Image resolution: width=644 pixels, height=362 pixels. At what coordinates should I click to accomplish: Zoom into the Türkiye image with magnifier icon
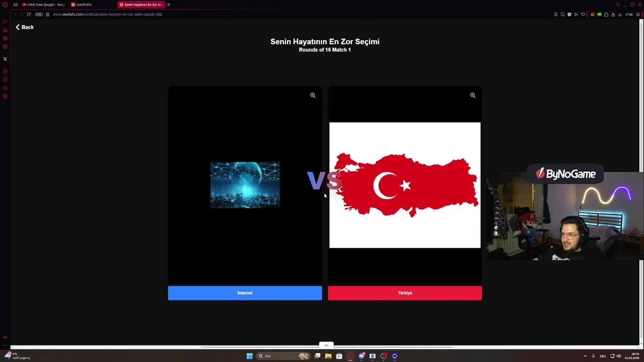click(x=472, y=95)
